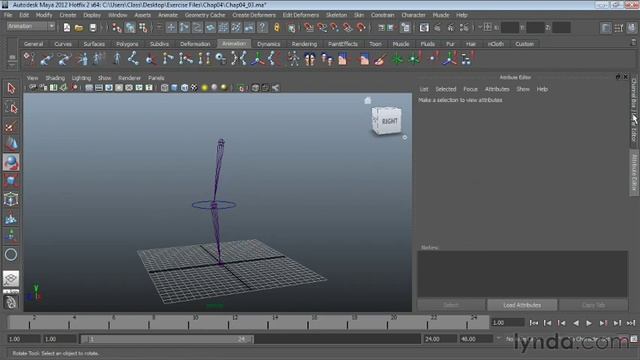Play the animation forwards
Screen dimensions: 640x360
point(589,323)
